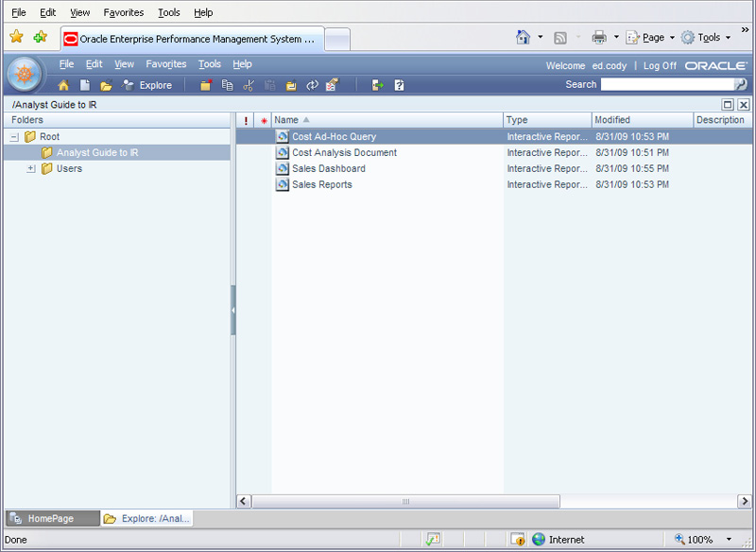This screenshot has height=552, width=756.
Task: Open the Oracle EPM Favorites menu
Action: click(166, 64)
